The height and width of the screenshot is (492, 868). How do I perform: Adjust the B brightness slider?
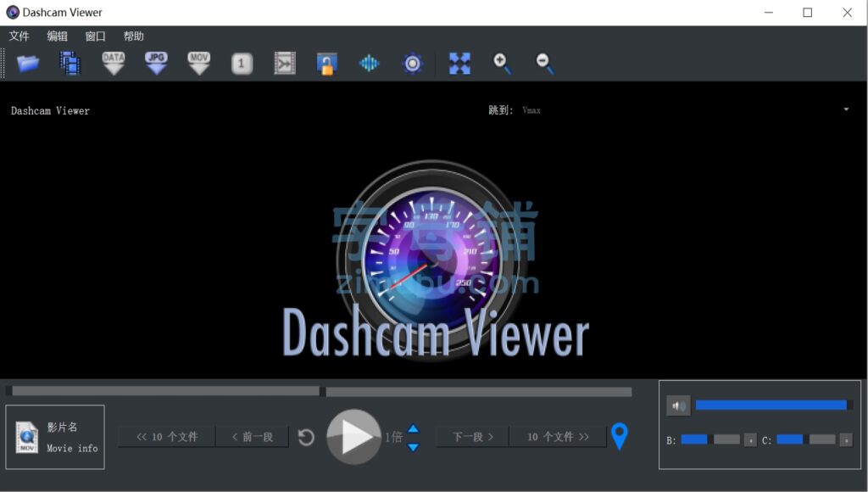coord(710,439)
